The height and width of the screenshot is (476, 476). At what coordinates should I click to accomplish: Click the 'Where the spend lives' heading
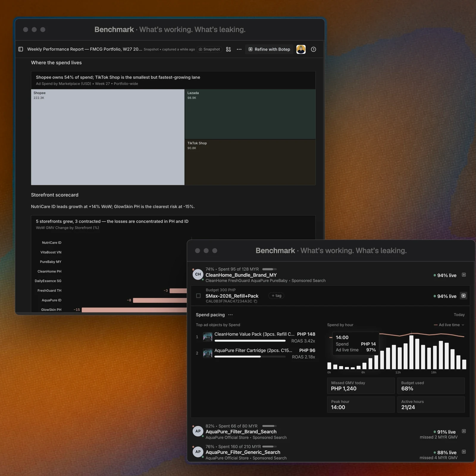tap(56, 62)
